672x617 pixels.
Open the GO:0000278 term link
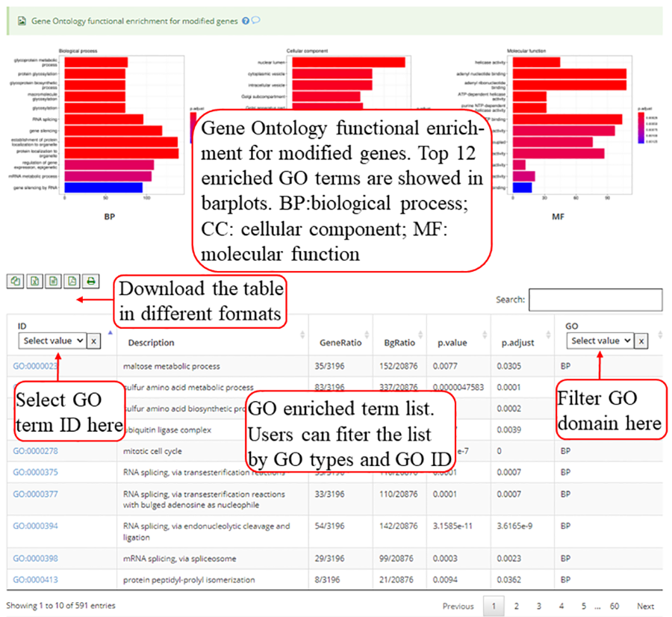[36, 451]
